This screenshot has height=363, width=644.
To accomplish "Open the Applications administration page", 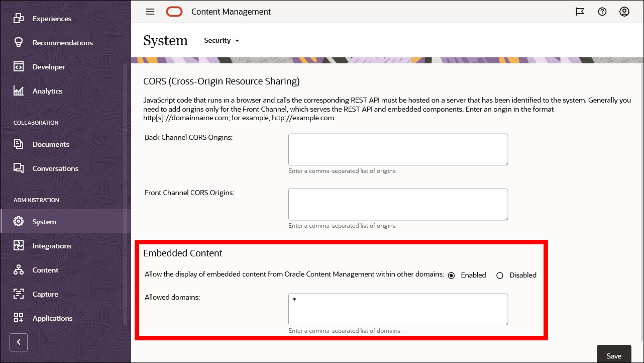I will click(52, 318).
